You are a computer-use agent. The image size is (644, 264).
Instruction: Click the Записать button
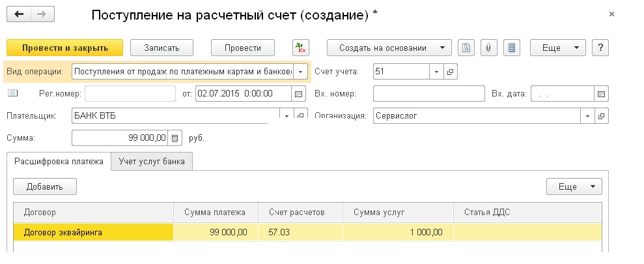click(x=161, y=48)
